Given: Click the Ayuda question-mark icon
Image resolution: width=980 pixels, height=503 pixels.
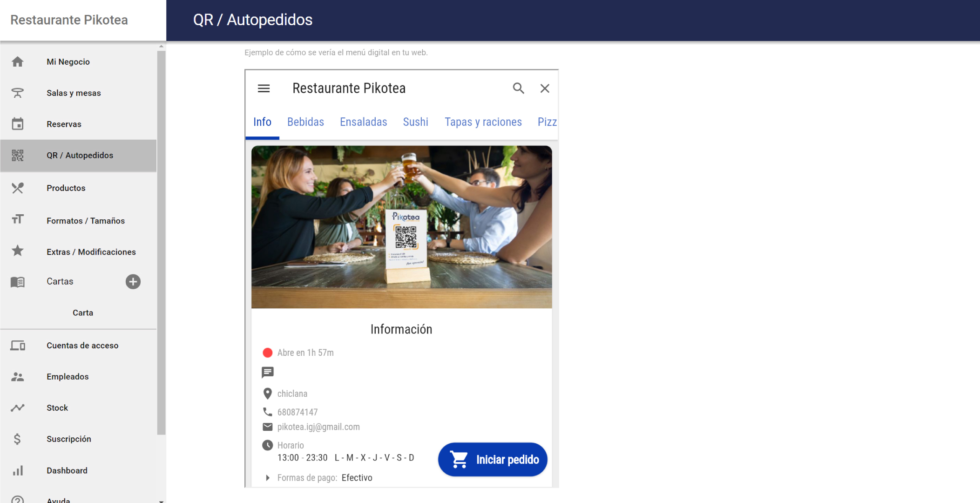Looking at the screenshot, I should point(18,500).
